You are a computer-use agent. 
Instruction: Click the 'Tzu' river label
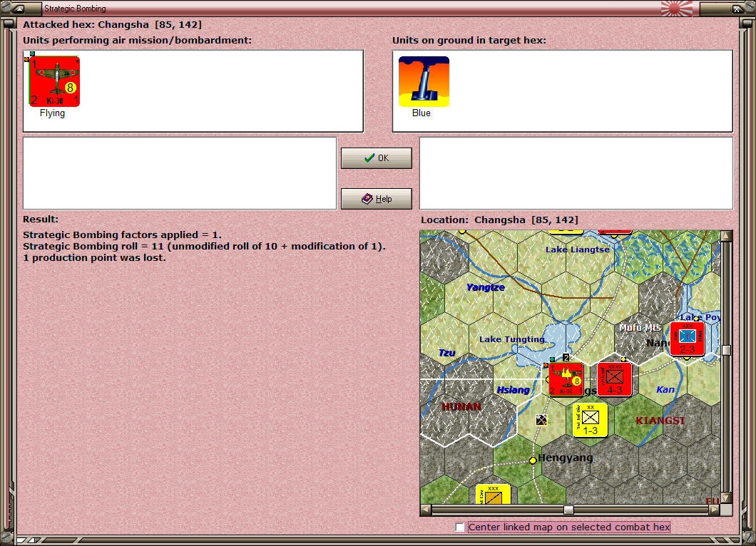pyautogui.click(x=447, y=353)
